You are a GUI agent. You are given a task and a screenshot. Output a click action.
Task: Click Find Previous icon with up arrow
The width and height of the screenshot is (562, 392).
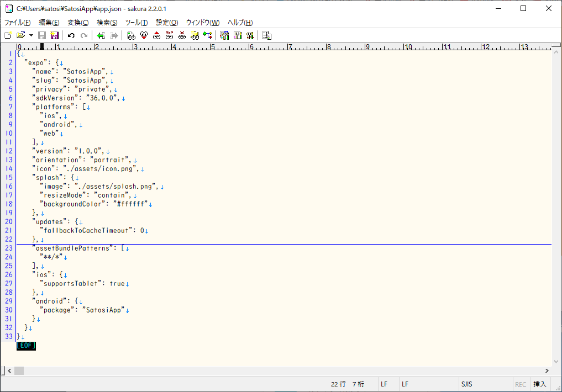click(156, 35)
